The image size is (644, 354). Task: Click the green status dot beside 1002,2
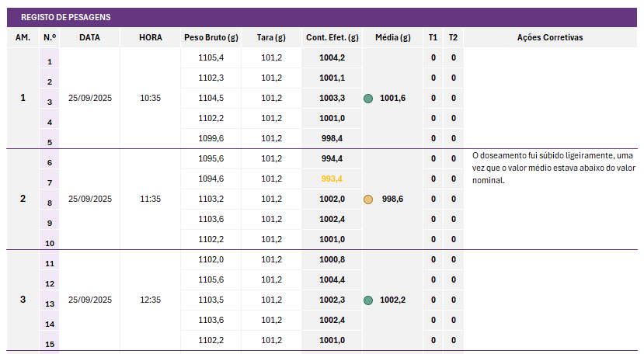[x=368, y=300]
